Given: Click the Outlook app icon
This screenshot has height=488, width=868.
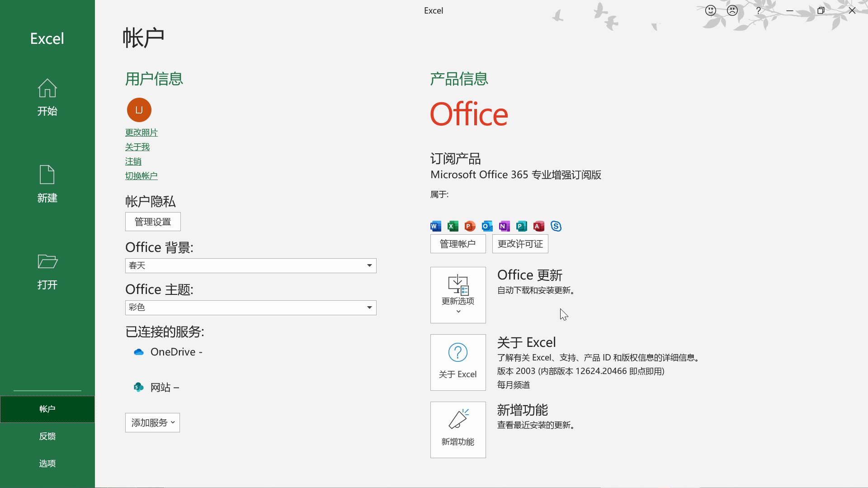Looking at the screenshot, I should (x=487, y=226).
